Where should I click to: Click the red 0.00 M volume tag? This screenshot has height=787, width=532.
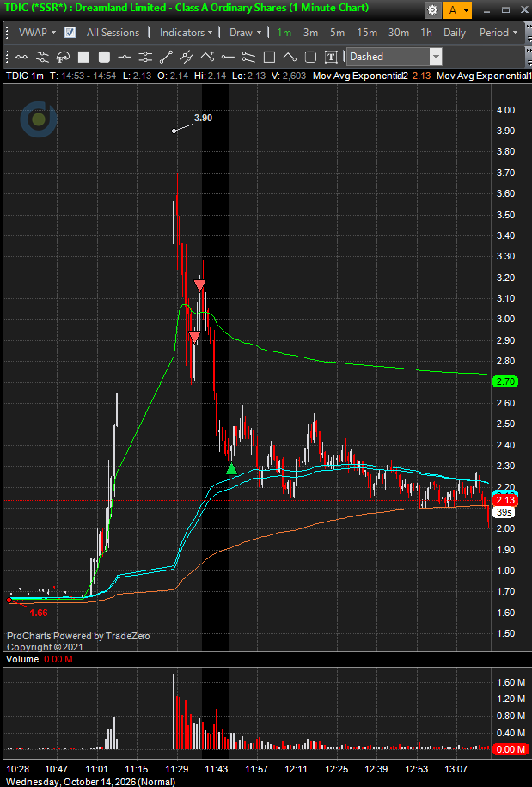(511, 749)
